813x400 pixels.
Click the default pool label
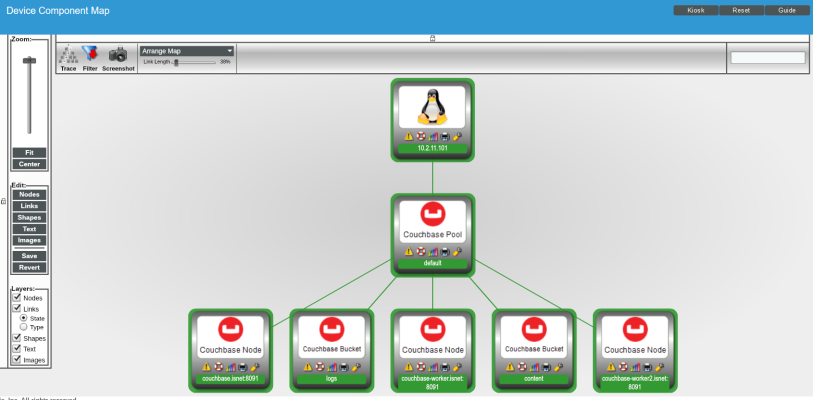pyautogui.click(x=432, y=264)
